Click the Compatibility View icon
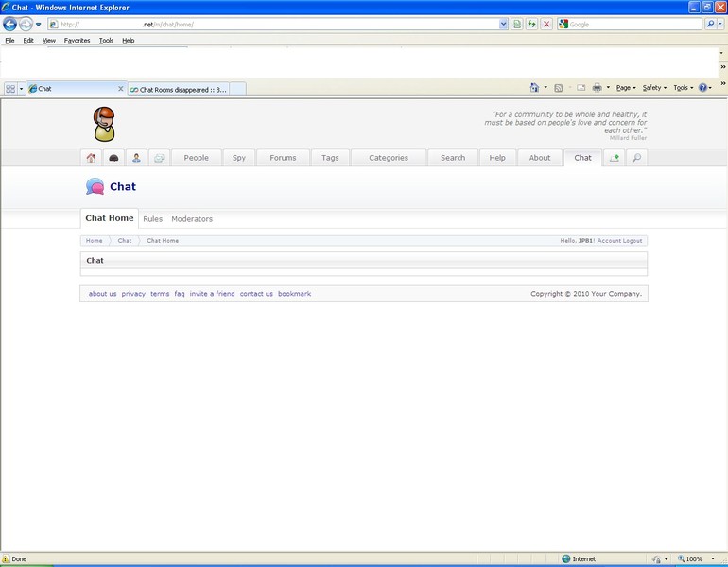Image resolution: width=728 pixels, height=567 pixels. coord(517,25)
